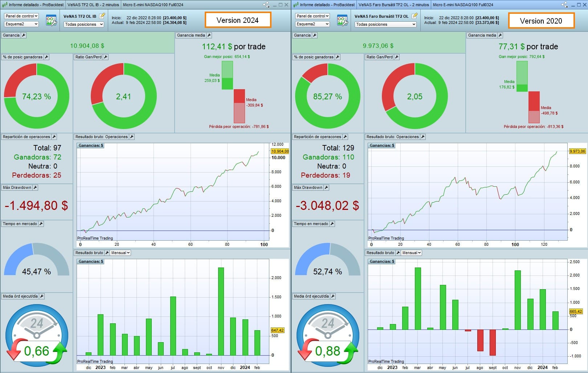The height and width of the screenshot is (373, 588).
Task: Click the pencil edit icon next to VeNAS TF2 OL IB
Action: click(x=102, y=16)
